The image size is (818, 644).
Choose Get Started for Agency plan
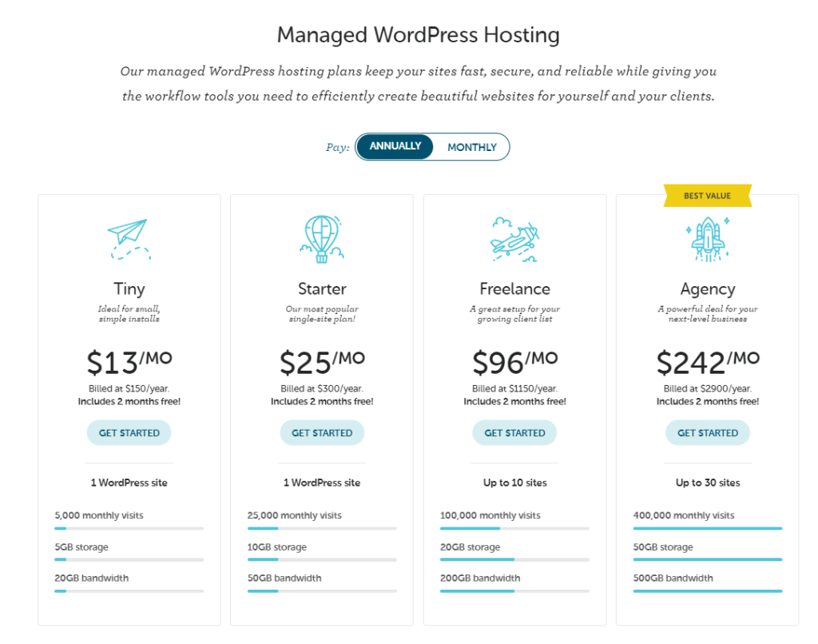[x=707, y=433]
